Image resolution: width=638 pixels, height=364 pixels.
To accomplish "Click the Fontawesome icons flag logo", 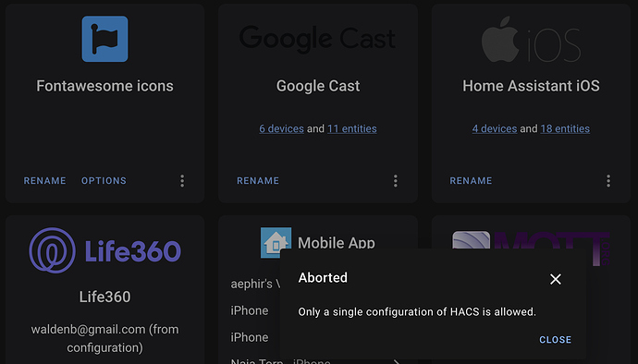I will tap(105, 39).
